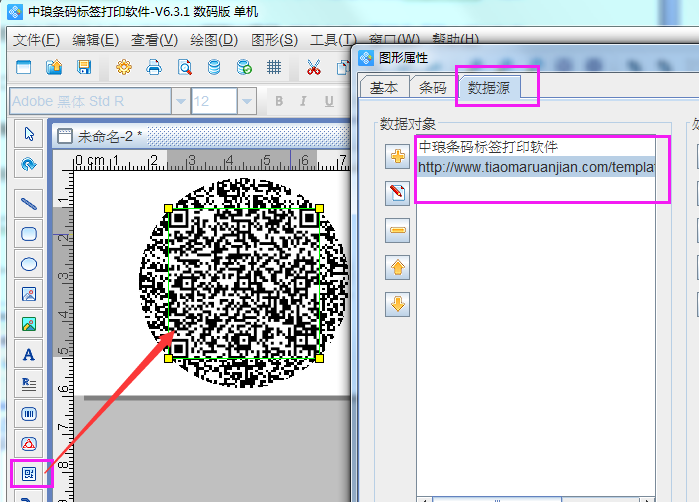Viewport: 699px width, 502px height.
Task: Select the straight line drawing tool
Action: pos(29,203)
